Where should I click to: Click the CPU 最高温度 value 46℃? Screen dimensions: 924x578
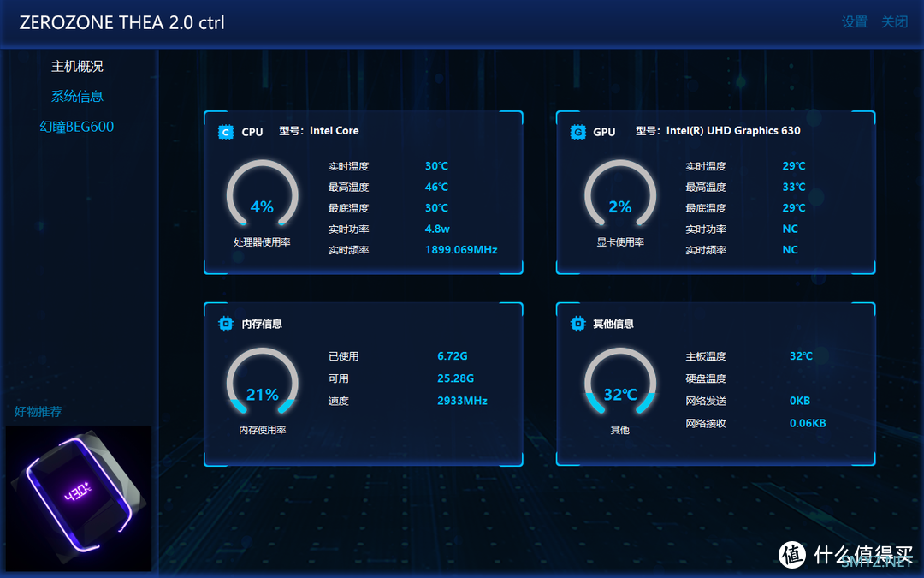(436, 187)
